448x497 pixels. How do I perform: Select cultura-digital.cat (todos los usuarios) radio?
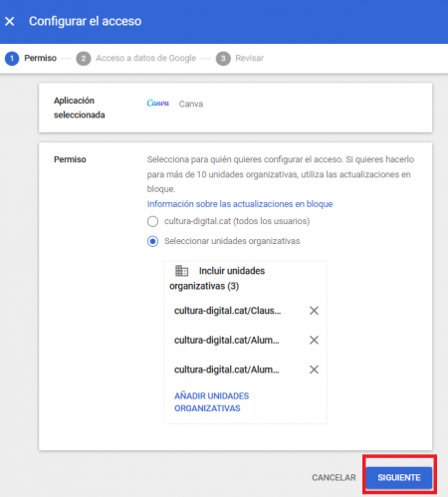point(152,221)
